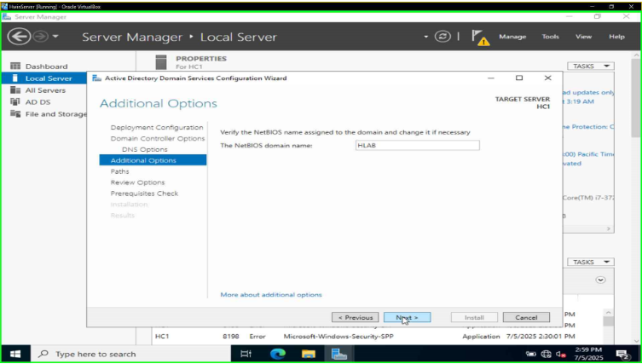Viewport: 642px width, 364px height.
Task: Go to the Review Options wizard step
Action: click(x=137, y=182)
